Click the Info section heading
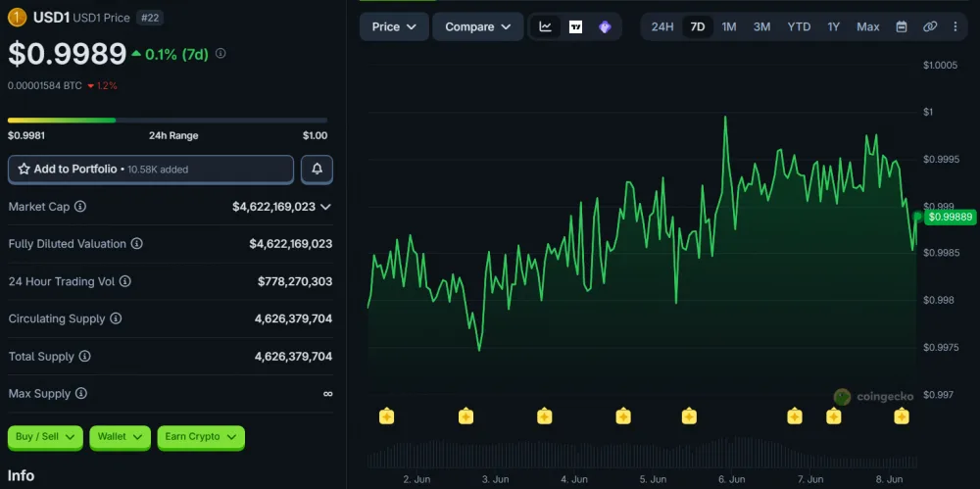This screenshot has width=980, height=489. coord(21,476)
